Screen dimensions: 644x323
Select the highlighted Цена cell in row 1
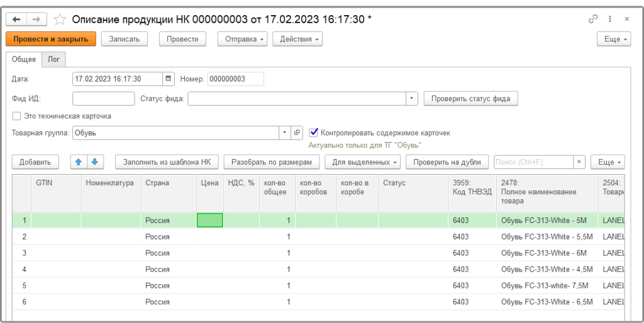click(210, 221)
